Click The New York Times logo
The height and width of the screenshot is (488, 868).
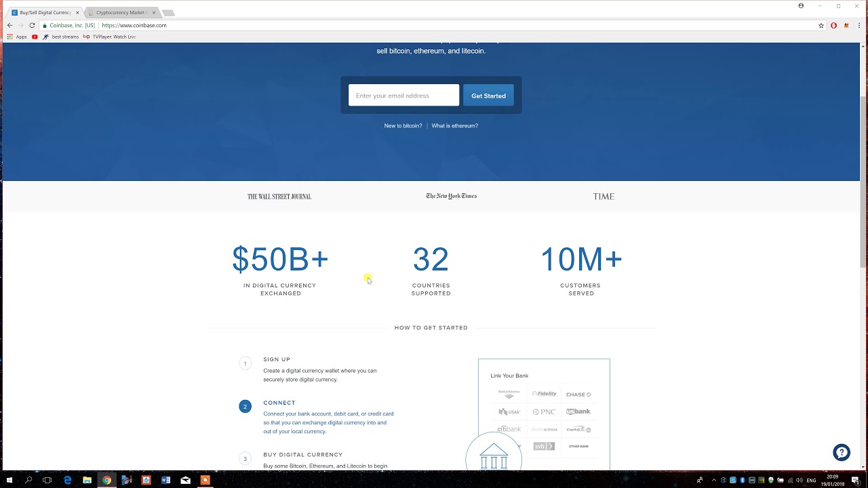tap(452, 196)
